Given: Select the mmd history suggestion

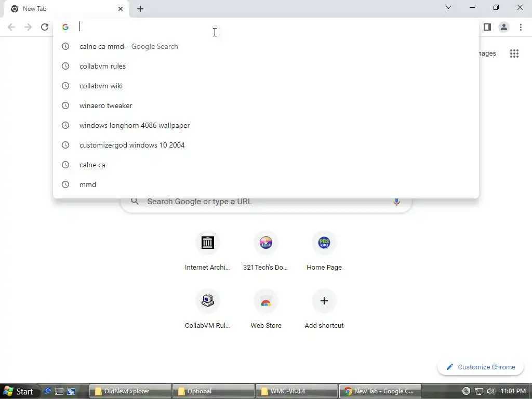Looking at the screenshot, I should (266, 184).
